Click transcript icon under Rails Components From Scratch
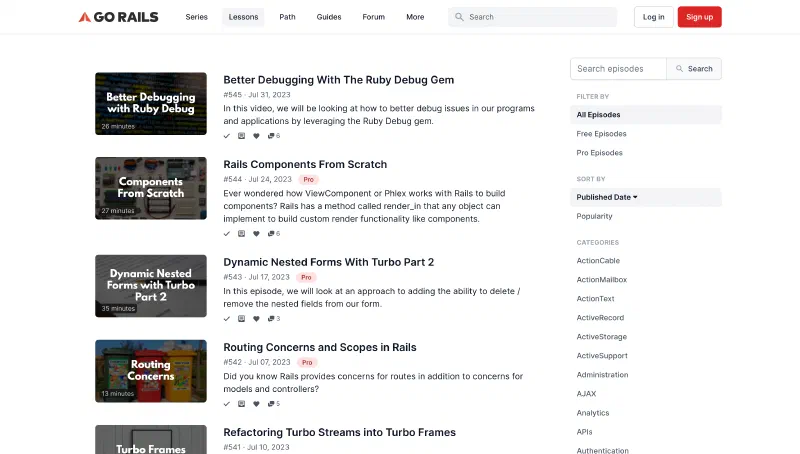The height and width of the screenshot is (454, 800). 241,234
